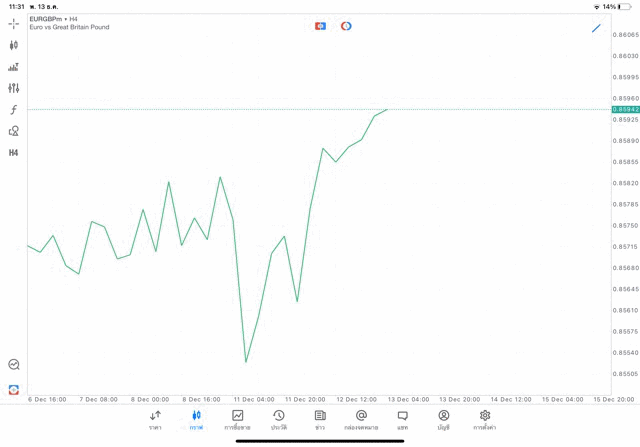Open the indicators function (f) icon

point(14,110)
